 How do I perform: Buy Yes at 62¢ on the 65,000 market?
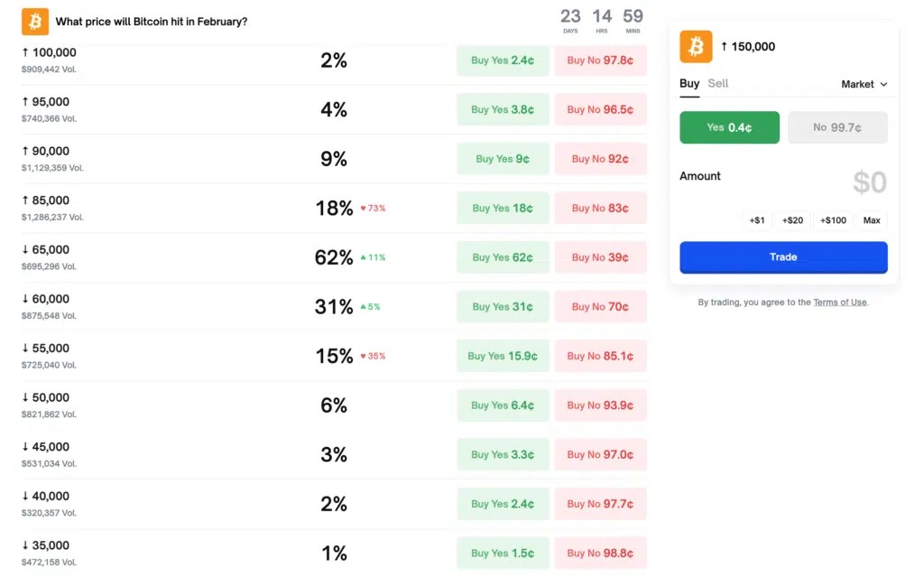click(503, 256)
